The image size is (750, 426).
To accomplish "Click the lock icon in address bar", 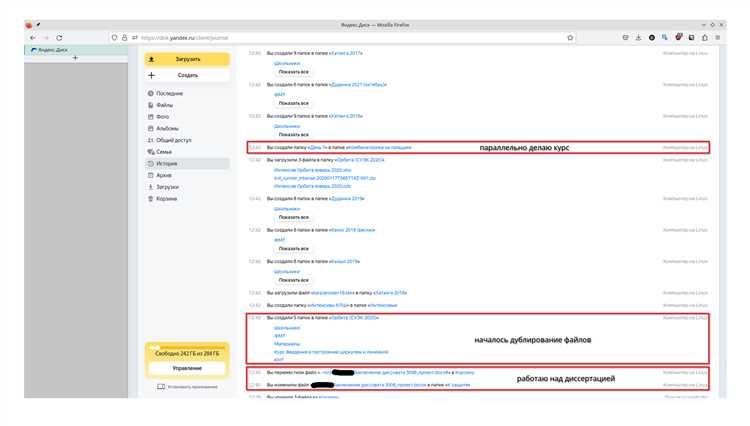I will click(124, 38).
